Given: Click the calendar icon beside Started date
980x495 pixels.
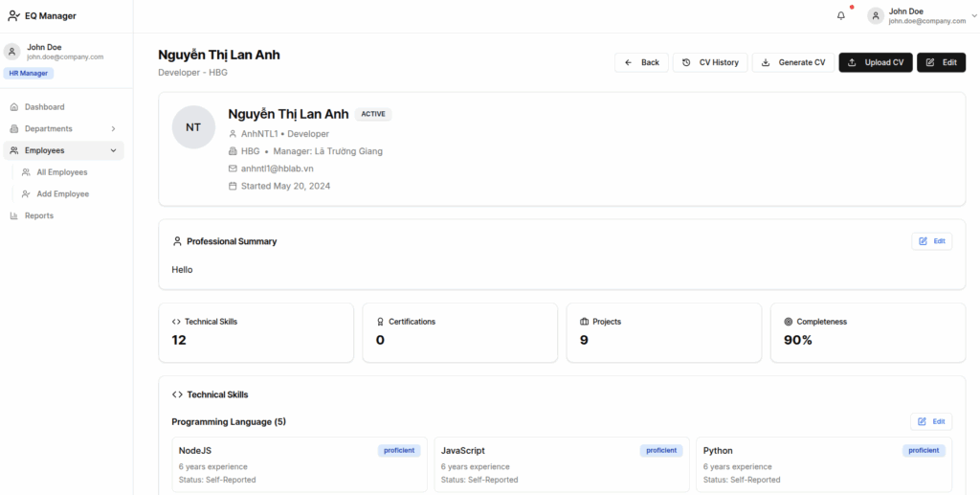Looking at the screenshot, I should [x=233, y=186].
